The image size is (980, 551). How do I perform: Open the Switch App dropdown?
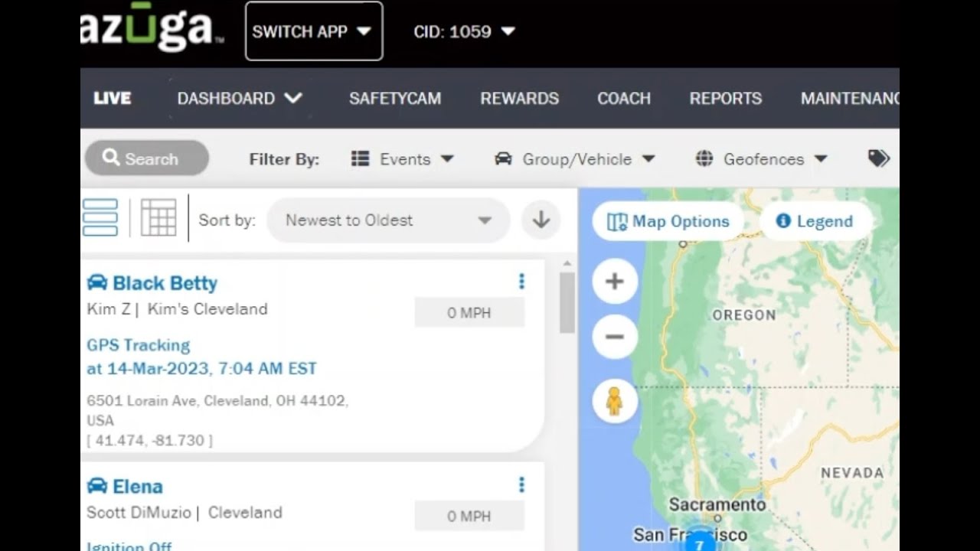click(x=314, y=31)
